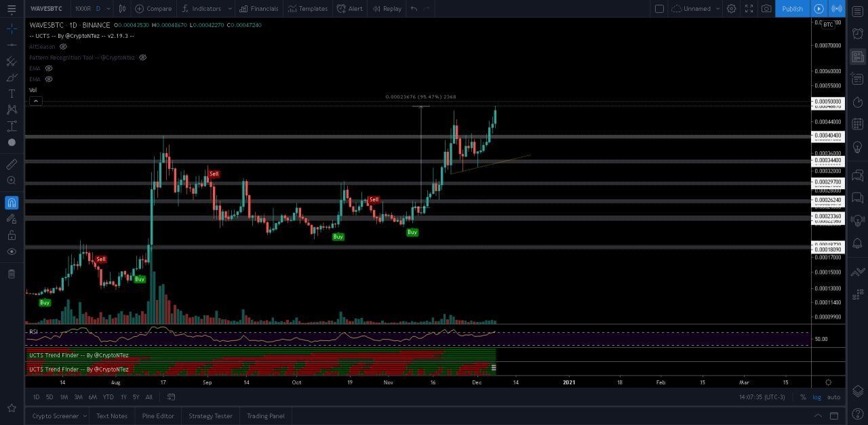Redo the chart action
The image size is (868, 425).
[x=427, y=9]
